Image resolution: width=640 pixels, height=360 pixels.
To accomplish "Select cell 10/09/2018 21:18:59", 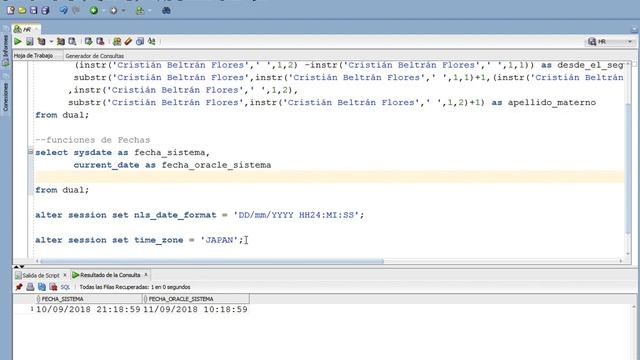I will pos(88,309).
